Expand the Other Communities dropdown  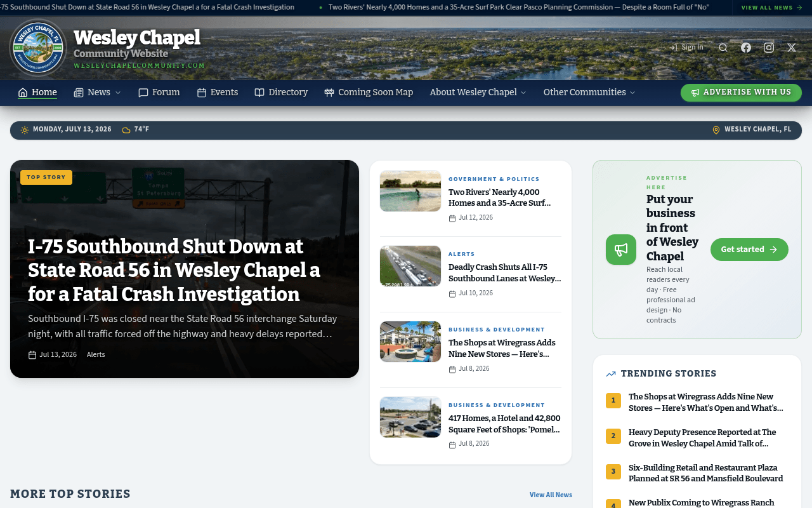589,92
